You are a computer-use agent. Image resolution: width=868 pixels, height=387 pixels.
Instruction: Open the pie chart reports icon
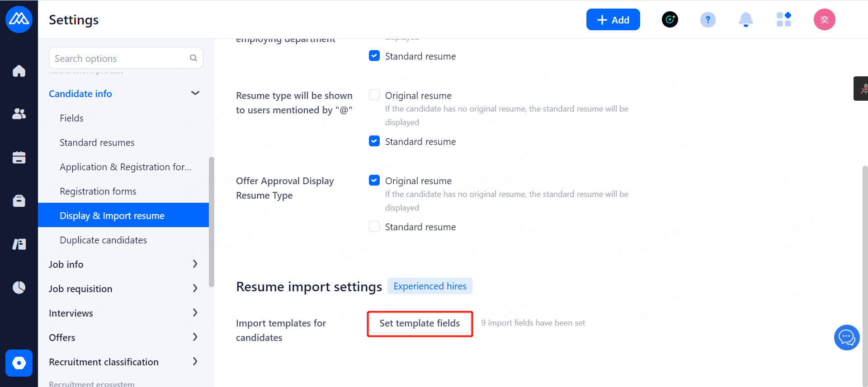pyautogui.click(x=19, y=287)
